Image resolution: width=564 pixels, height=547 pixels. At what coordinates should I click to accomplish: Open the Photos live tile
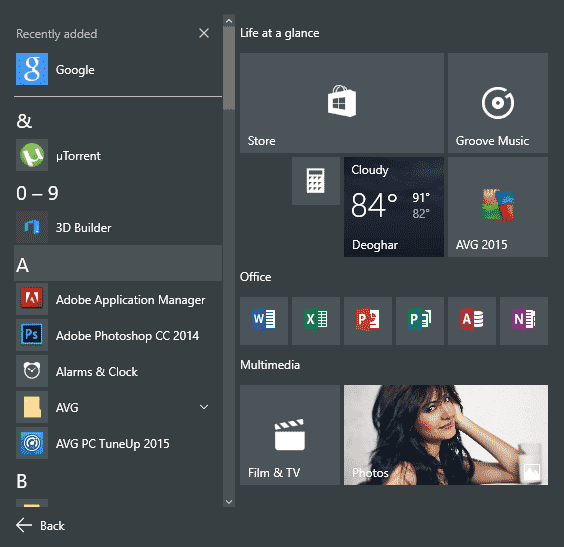tap(446, 435)
